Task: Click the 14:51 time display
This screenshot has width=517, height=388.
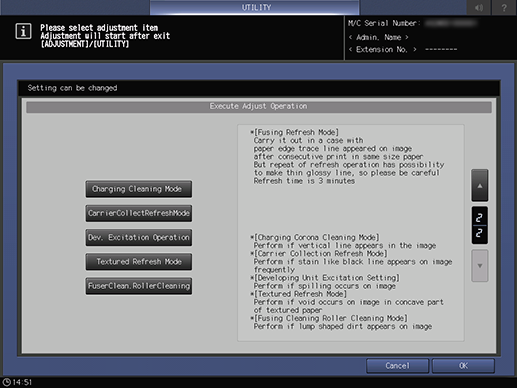Action: click(22, 382)
